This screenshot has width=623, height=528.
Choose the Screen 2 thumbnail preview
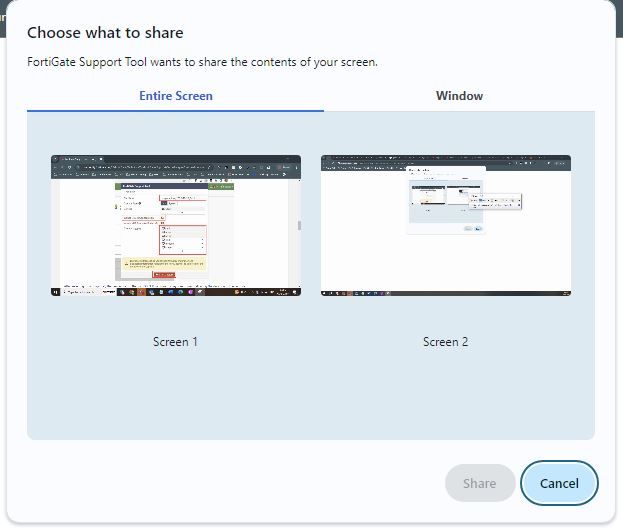coord(446,225)
